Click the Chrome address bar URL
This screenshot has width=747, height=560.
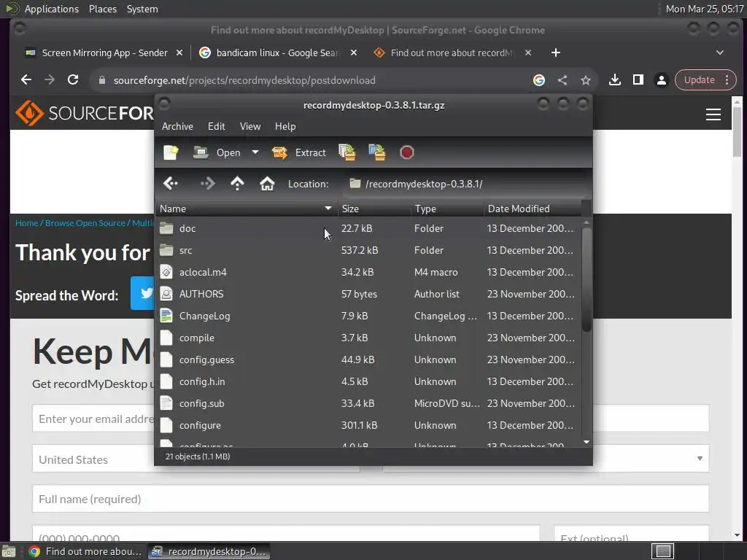point(244,80)
